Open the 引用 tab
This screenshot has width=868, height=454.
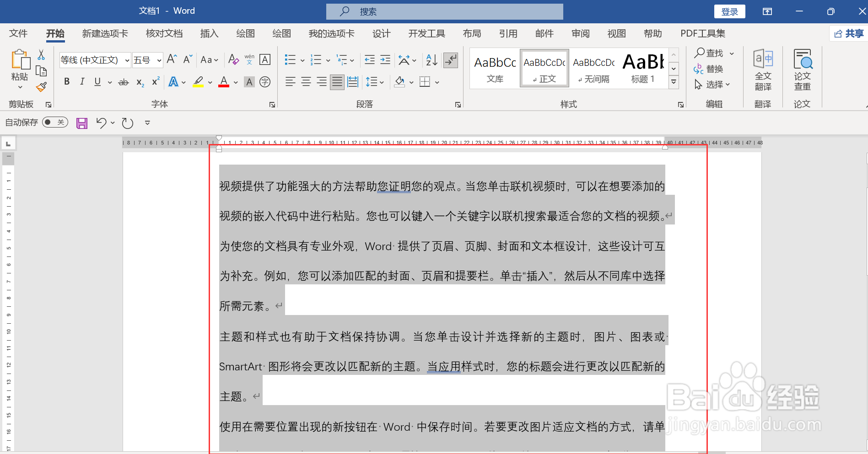point(508,33)
